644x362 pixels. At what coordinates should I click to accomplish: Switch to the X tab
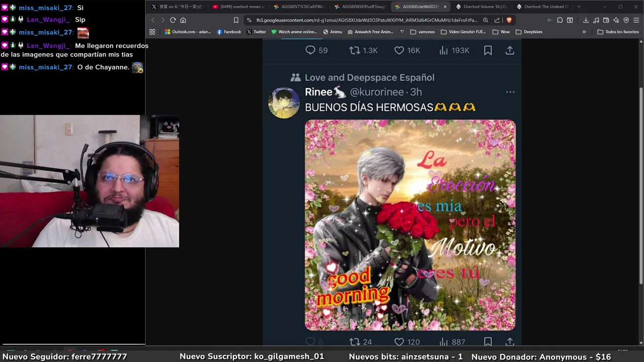tap(177, 7)
